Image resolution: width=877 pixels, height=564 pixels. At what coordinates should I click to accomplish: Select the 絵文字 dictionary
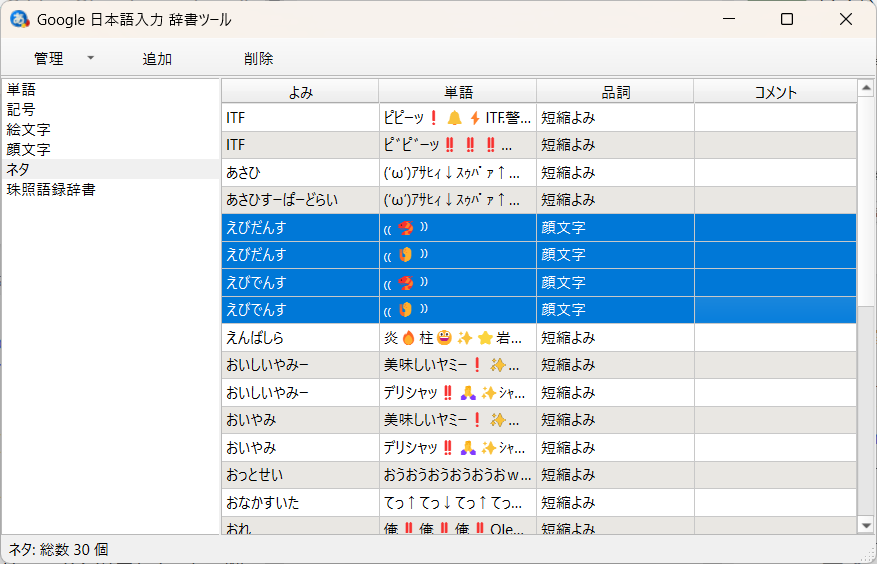28,130
